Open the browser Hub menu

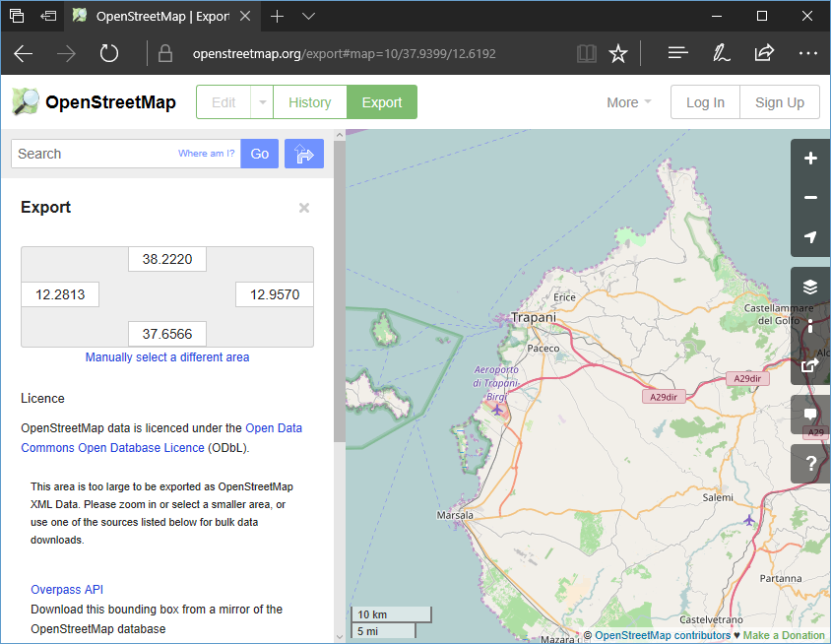677,53
